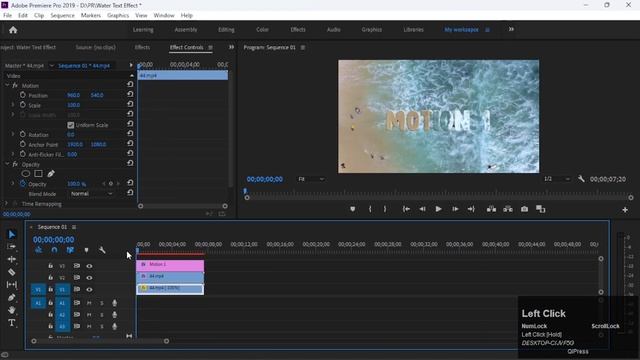Show hidden panel tabs overflow chevron
The image size is (640, 360).
pyautogui.click(x=231, y=47)
